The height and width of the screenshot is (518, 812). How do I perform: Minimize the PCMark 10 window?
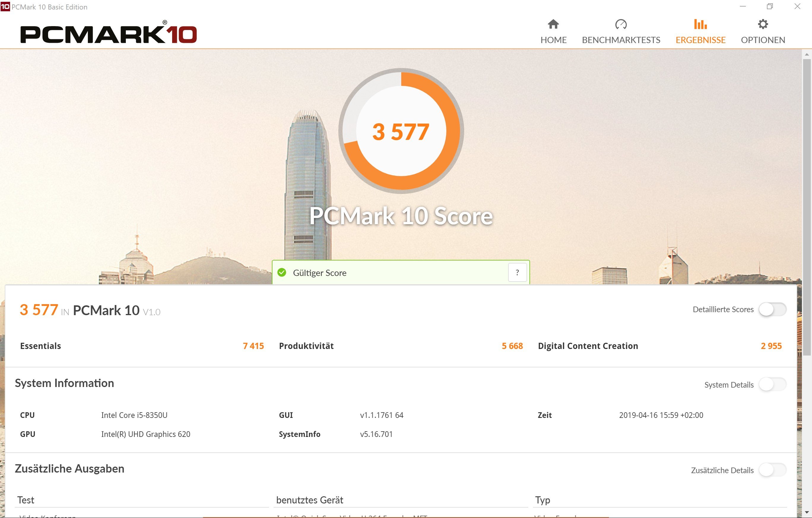click(743, 7)
